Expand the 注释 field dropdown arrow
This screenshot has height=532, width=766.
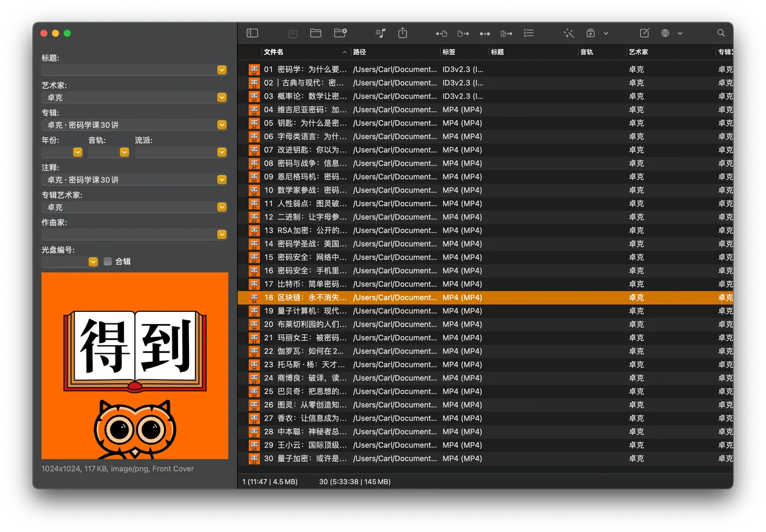222,180
